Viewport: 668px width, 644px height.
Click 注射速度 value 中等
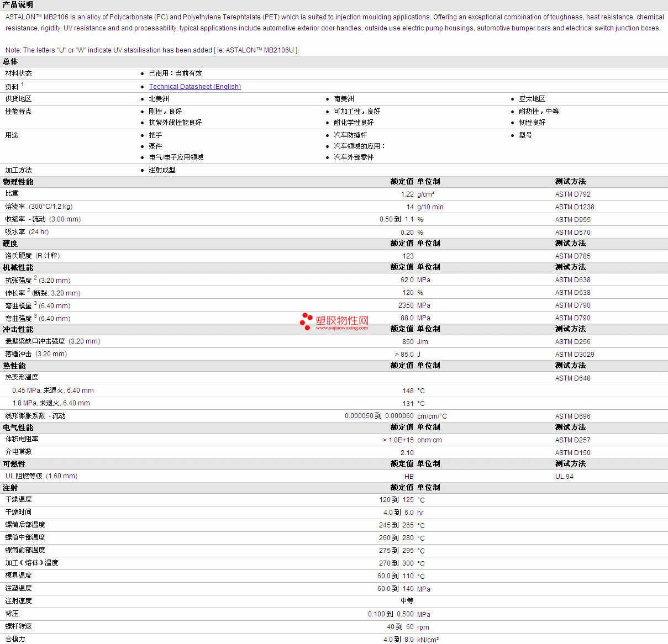click(x=407, y=601)
